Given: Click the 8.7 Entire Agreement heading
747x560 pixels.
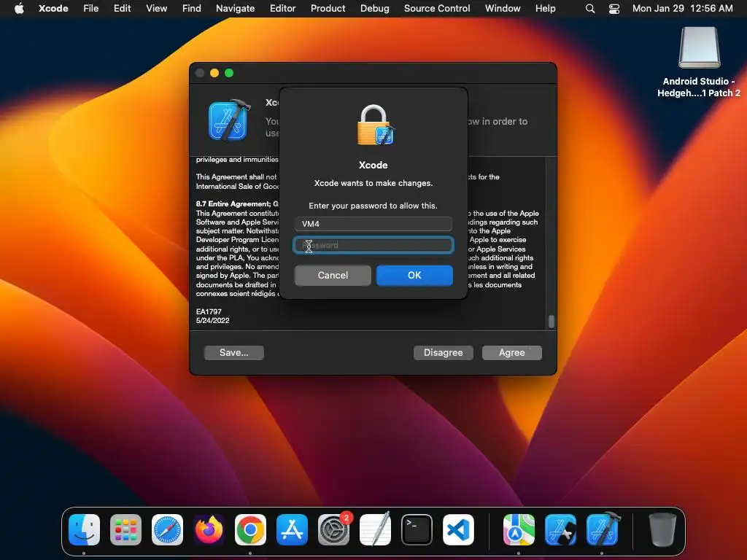Looking at the screenshot, I should 237,204.
